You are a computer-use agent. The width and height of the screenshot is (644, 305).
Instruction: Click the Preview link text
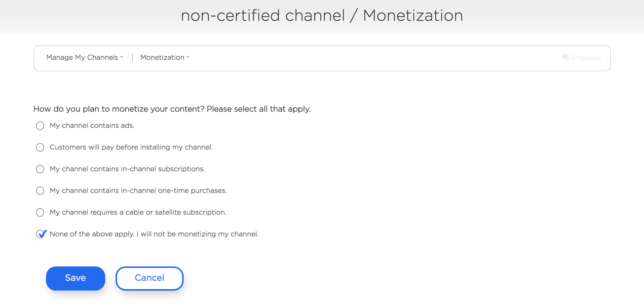pyautogui.click(x=587, y=58)
